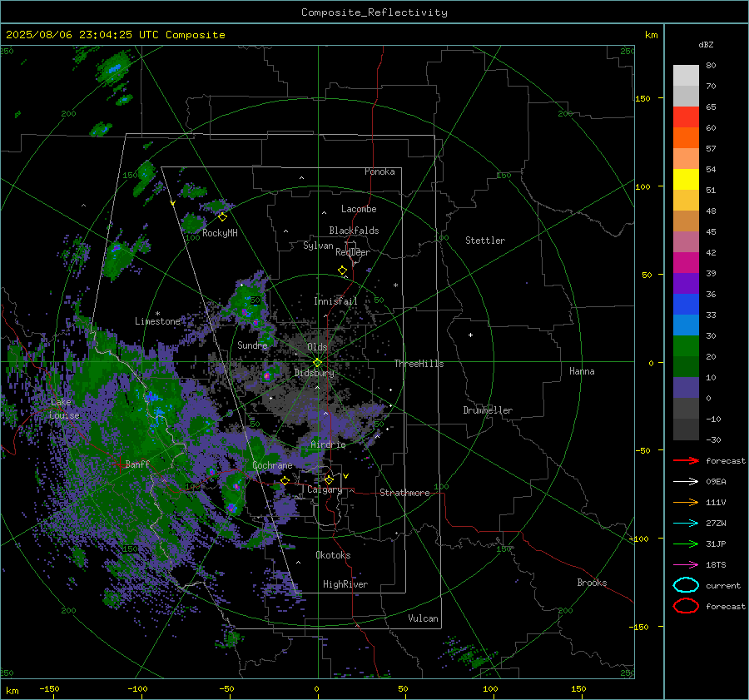Click the Lacombe city label
This screenshot has height=700, width=749.
pos(359,209)
